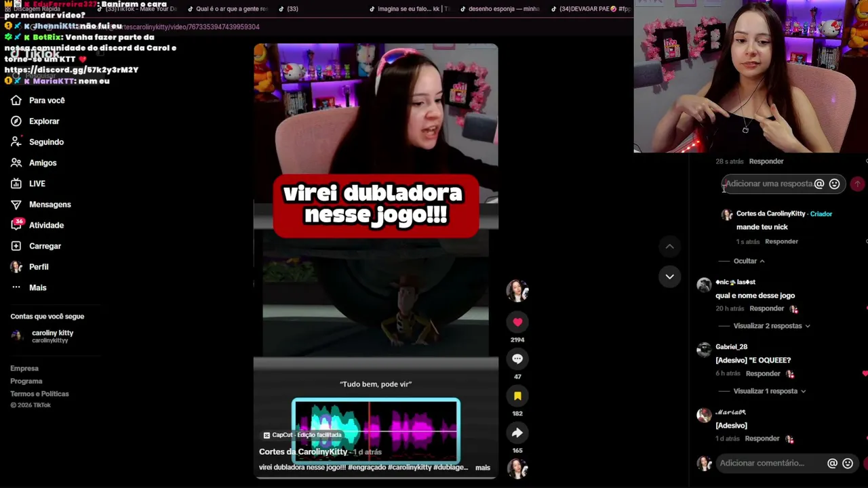The image size is (868, 488).
Task: Open Gabriel_28's profile from username
Action: (x=731, y=347)
